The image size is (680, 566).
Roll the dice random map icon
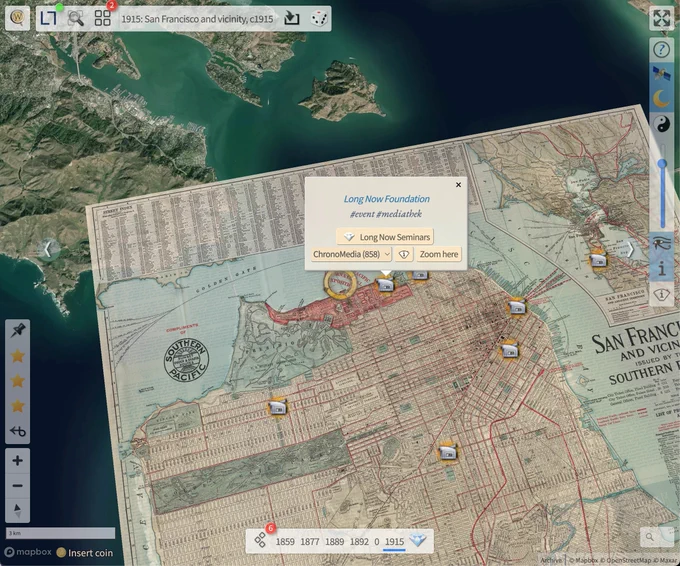pos(319,18)
